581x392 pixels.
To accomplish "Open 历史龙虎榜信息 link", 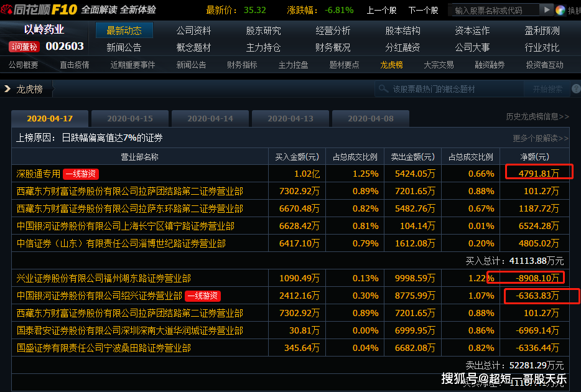I will pos(537,117).
